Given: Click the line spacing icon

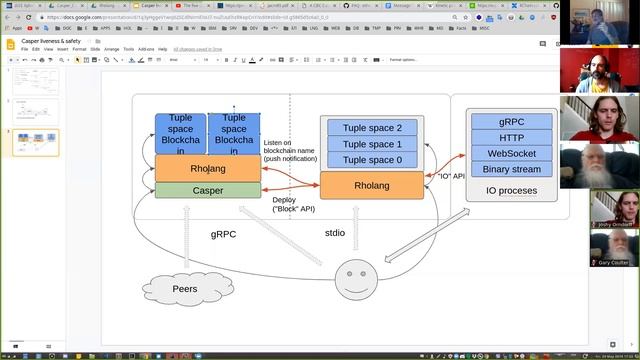Looking at the screenshot, I should click(x=307, y=60).
